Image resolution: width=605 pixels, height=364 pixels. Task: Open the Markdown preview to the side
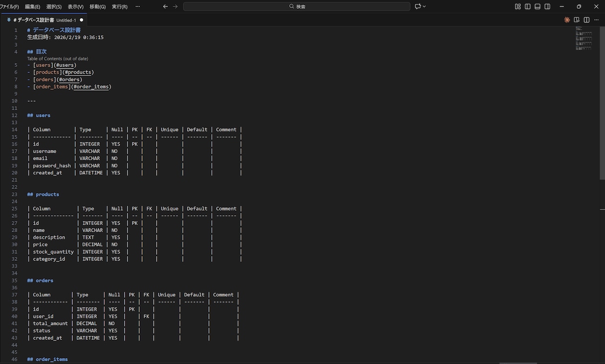click(x=577, y=20)
